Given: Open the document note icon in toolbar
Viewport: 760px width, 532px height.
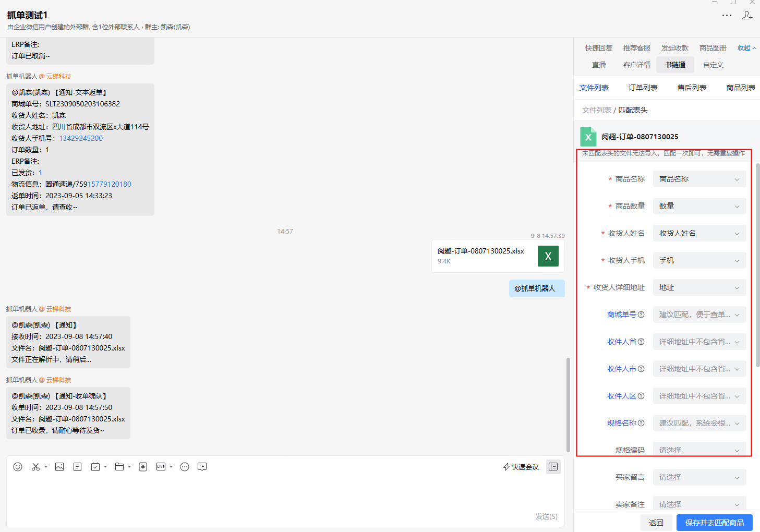Looking at the screenshot, I should [x=77, y=467].
